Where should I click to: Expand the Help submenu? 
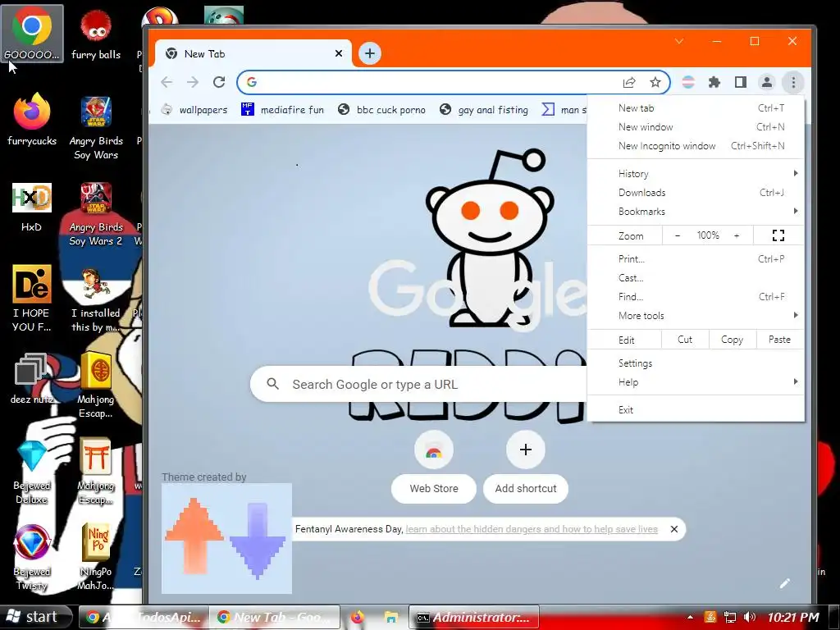coord(696,382)
